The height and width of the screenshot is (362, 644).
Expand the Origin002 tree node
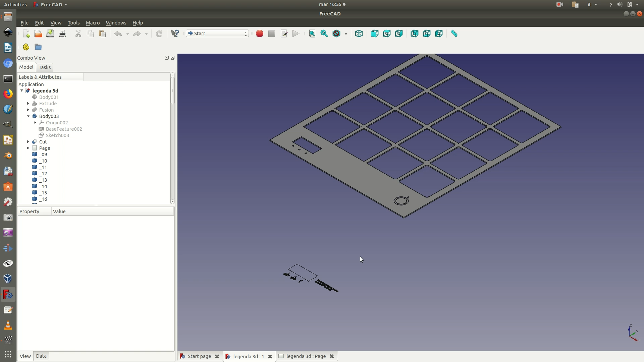coord(35,123)
